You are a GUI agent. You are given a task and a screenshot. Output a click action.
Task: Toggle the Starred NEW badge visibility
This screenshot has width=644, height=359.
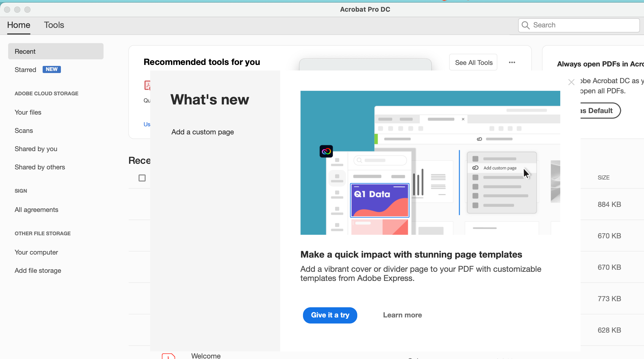[x=50, y=69]
